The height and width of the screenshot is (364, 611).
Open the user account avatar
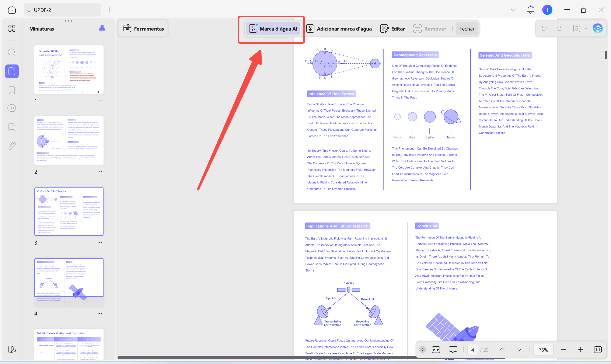tap(547, 10)
